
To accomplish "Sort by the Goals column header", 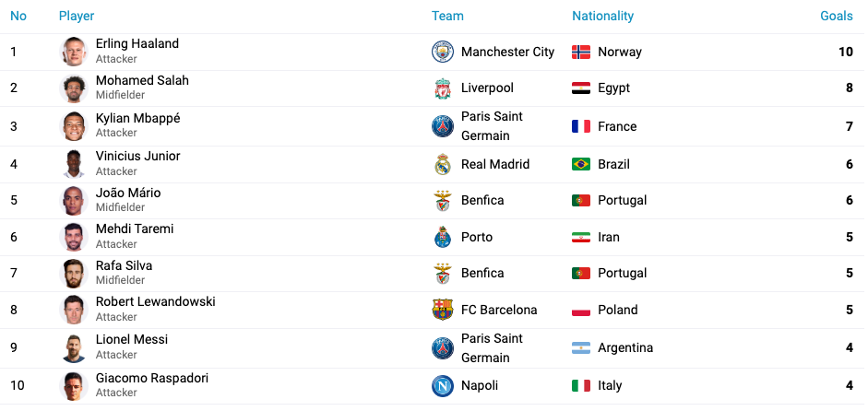I will (836, 16).
